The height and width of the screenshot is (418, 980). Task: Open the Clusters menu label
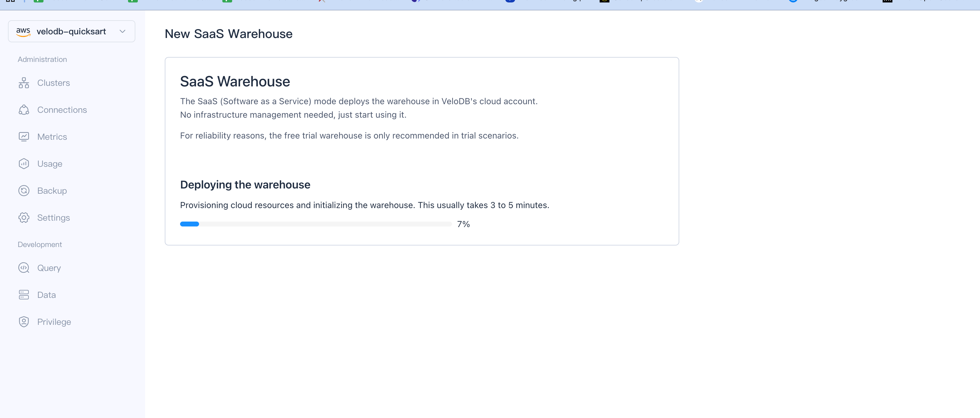tap(54, 83)
